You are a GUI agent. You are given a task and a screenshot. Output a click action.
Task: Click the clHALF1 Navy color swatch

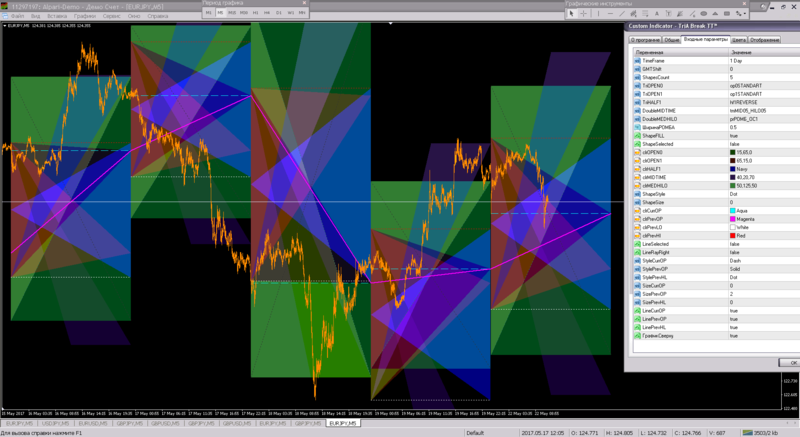tap(733, 169)
